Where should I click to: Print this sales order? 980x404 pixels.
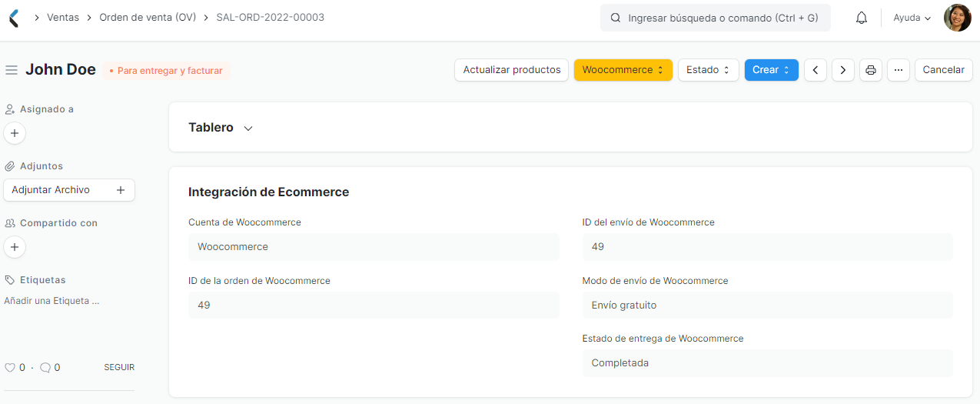coord(871,70)
